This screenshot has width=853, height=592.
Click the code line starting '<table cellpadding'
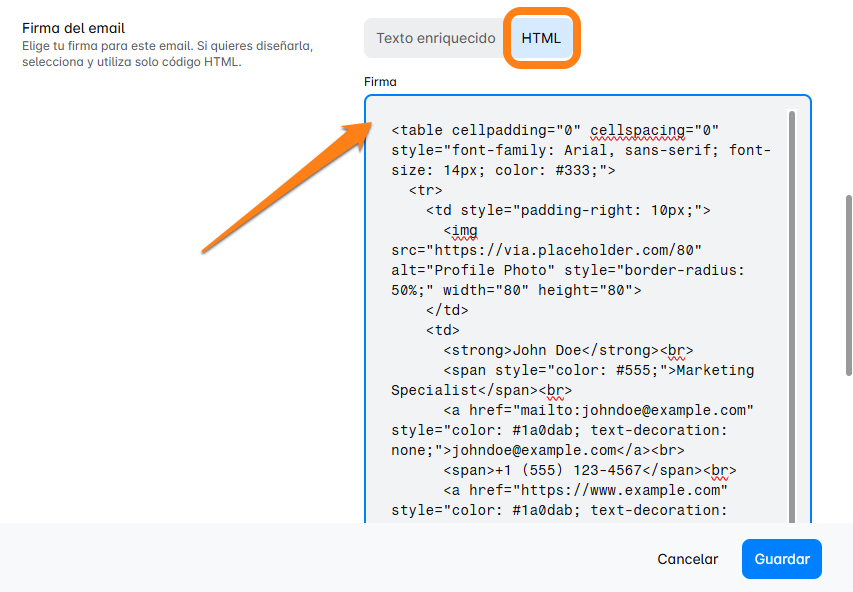click(x=555, y=131)
